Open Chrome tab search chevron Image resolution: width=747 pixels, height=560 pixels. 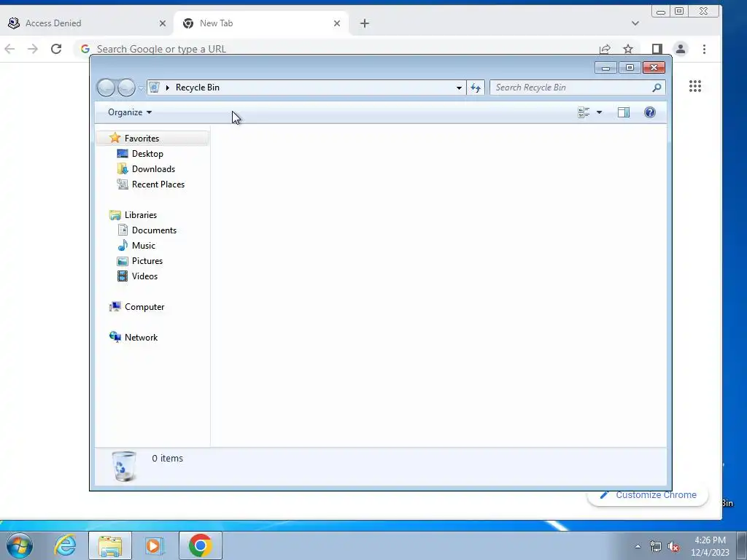[635, 23]
